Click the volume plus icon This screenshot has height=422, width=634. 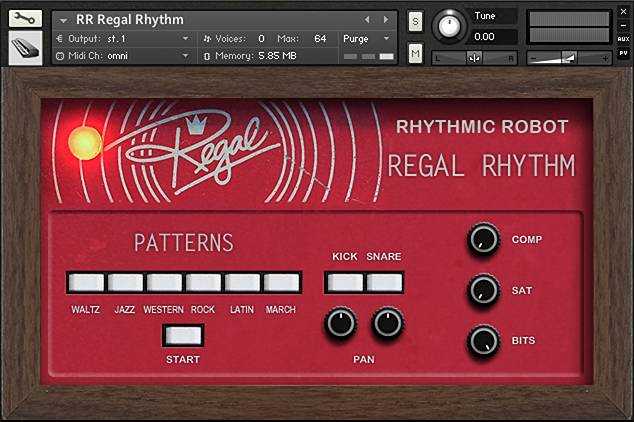click(x=605, y=59)
